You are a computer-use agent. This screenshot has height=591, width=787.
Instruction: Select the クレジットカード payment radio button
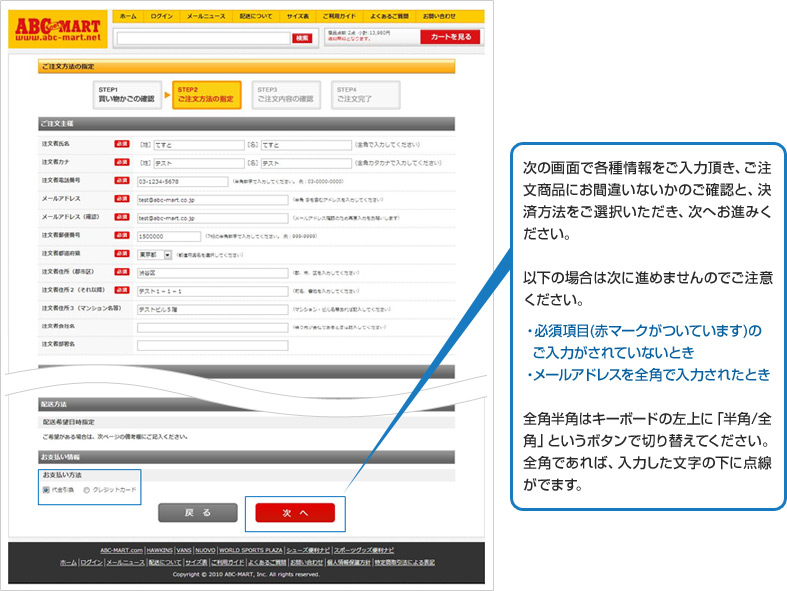pyautogui.click(x=86, y=490)
